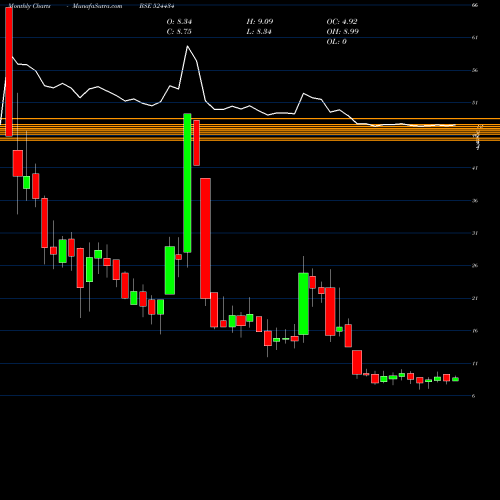Click the tallest green candlestick body
Image resolution: width=500 pixels, height=500 pixels.
[x=187, y=183]
